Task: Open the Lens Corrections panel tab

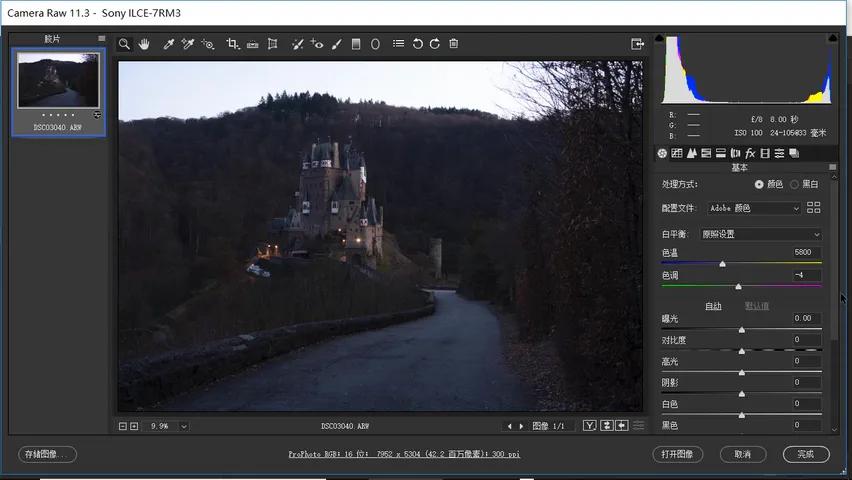Action: [x=736, y=153]
